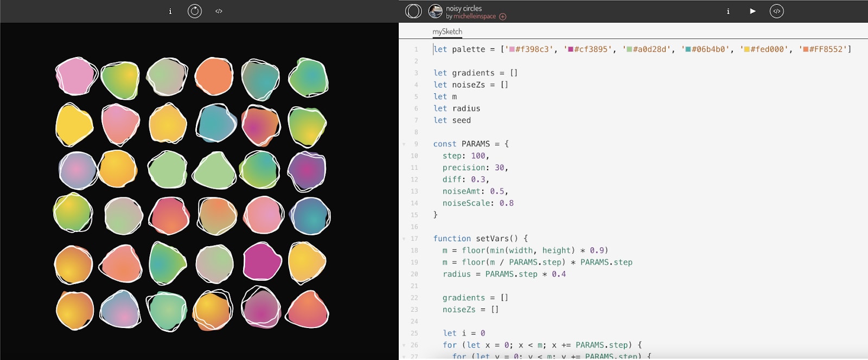Visit the michelleinspace author profile link
Viewport: 868px width, 360px height.
(x=475, y=16)
